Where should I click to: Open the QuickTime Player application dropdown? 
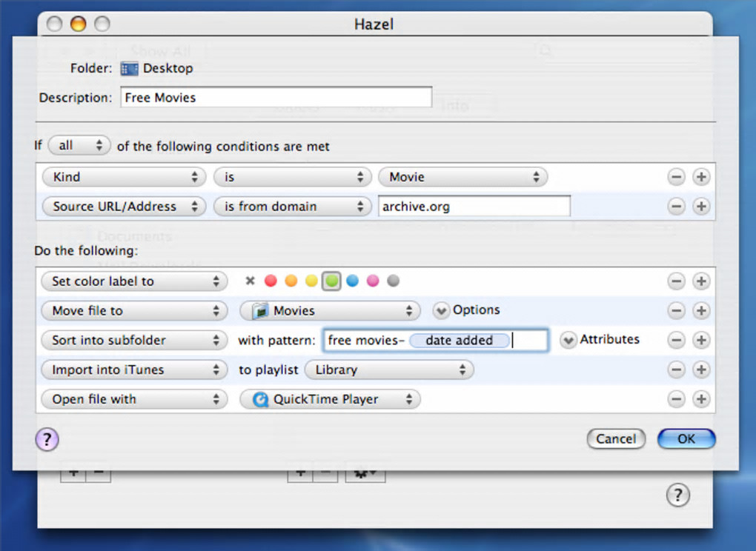tap(330, 398)
